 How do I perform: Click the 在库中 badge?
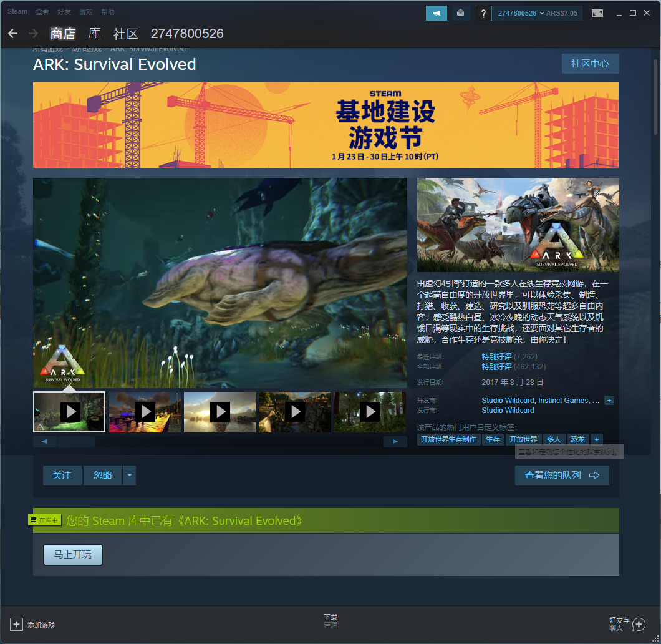(x=45, y=520)
